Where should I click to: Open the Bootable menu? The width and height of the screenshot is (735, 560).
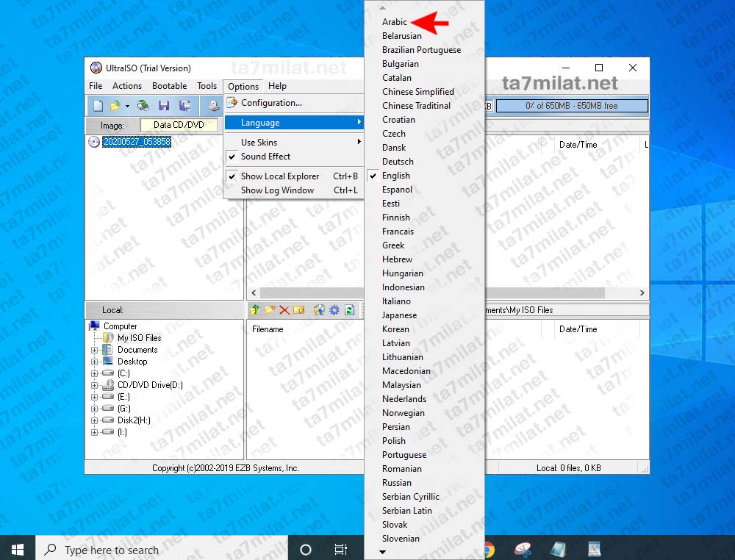point(169,86)
